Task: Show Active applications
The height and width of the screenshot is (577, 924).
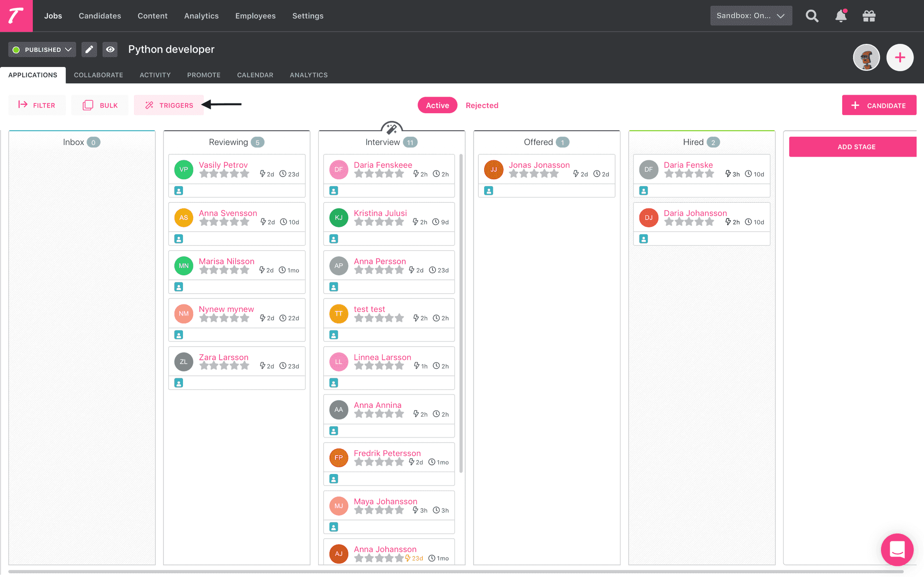Action: (x=438, y=105)
